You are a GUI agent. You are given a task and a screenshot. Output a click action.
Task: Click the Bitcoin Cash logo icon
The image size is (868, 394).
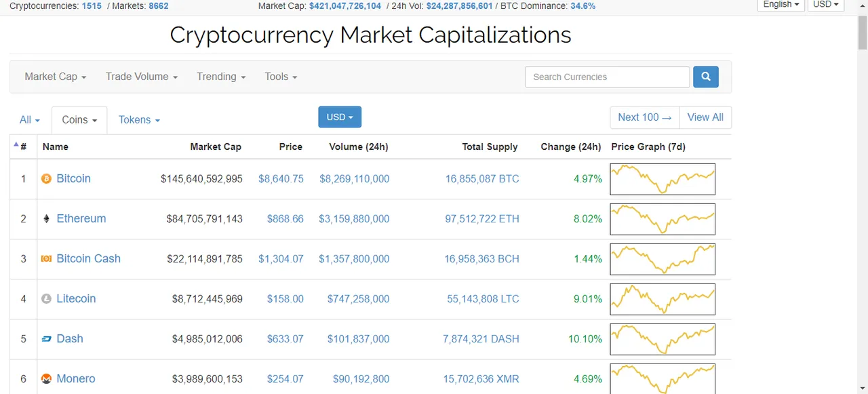[x=47, y=259]
